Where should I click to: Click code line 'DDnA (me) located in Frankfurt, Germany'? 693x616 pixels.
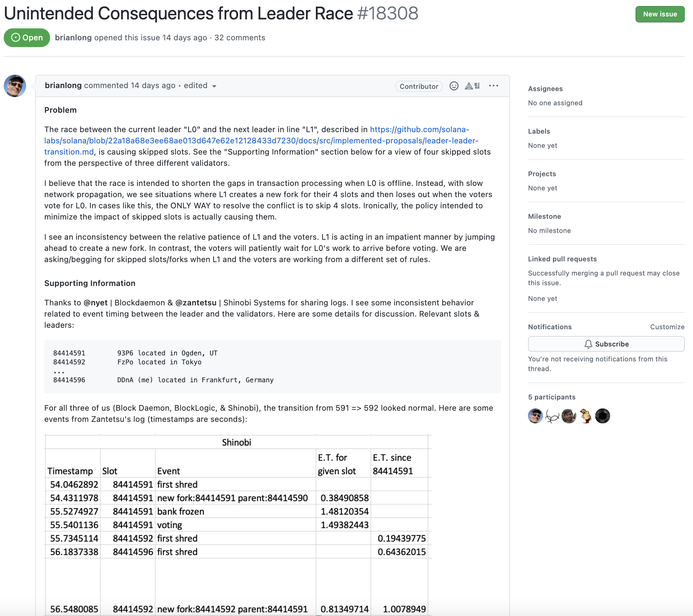(x=195, y=380)
